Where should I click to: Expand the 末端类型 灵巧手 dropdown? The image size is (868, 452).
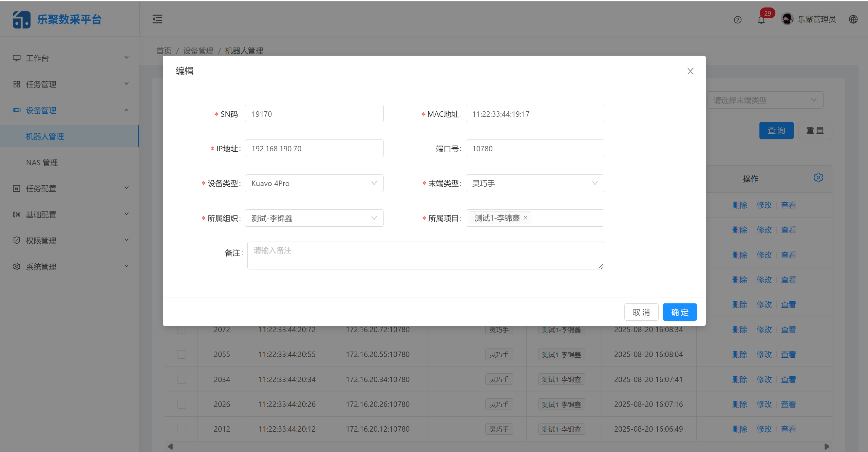coord(534,183)
